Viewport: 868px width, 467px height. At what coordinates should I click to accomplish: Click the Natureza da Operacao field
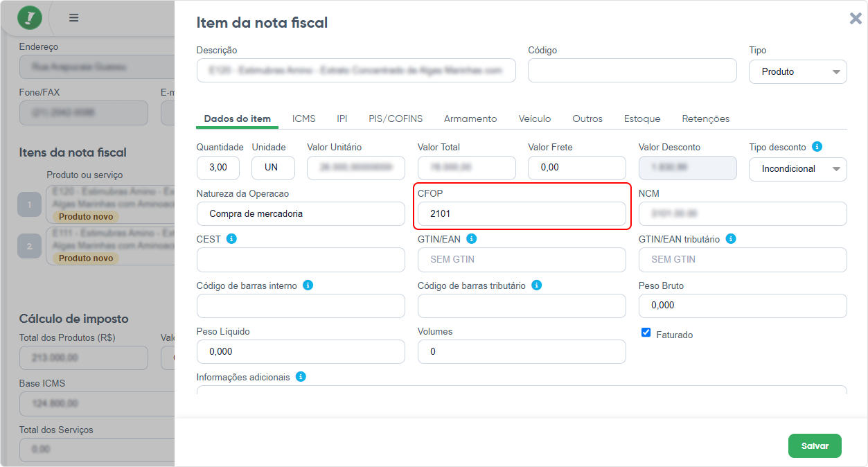click(x=301, y=213)
